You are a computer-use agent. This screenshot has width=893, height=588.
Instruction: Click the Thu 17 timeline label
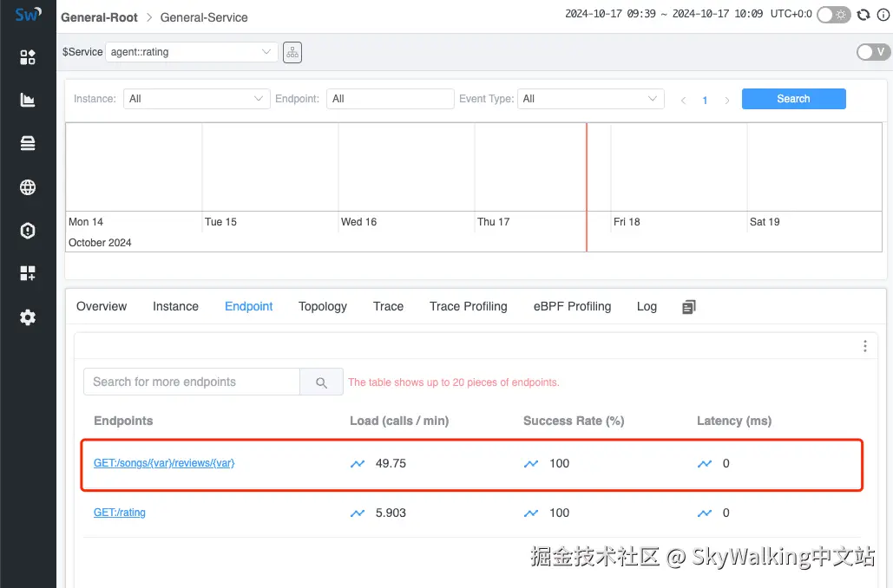coord(493,222)
